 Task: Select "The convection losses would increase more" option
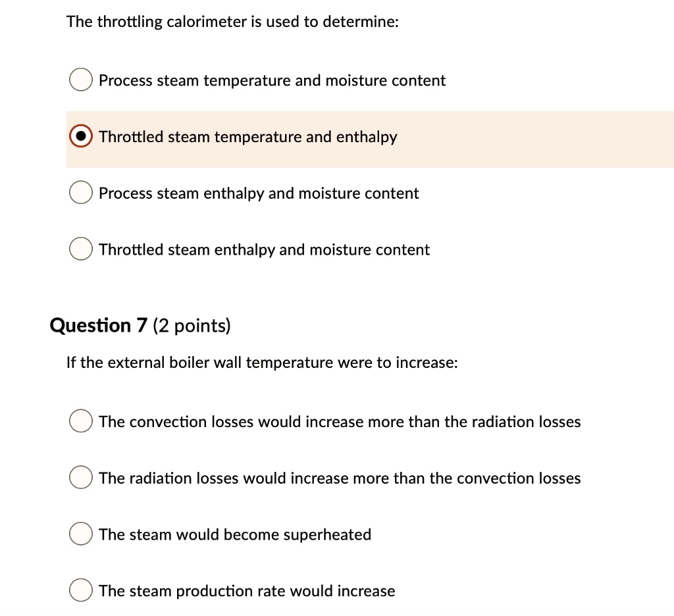pyautogui.click(x=80, y=421)
